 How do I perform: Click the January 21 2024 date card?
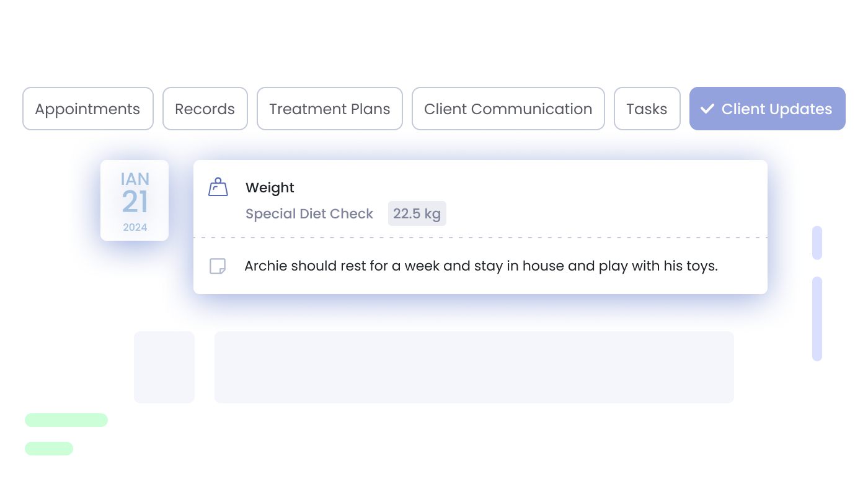[x=135, y=200]
